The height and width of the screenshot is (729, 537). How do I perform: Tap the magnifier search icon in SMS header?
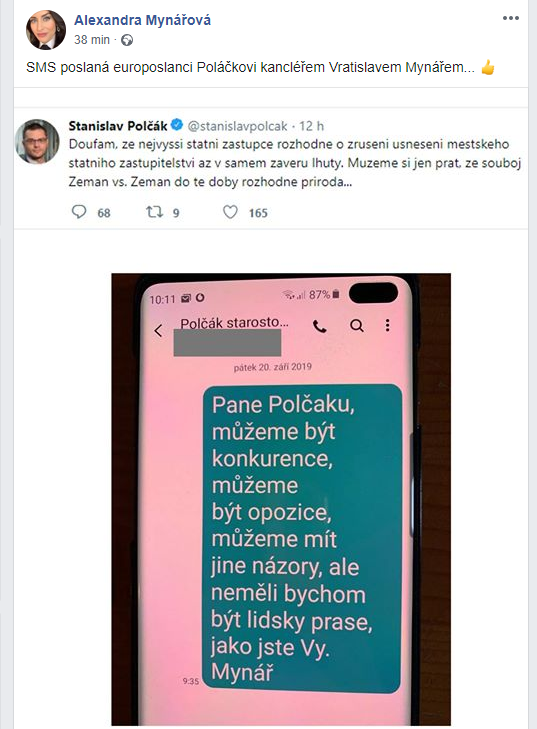point(357,325)
